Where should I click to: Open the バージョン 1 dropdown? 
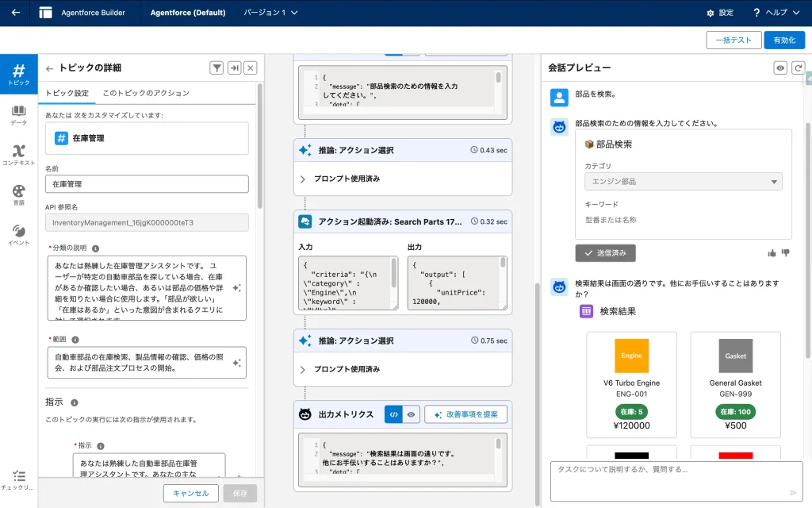(270, 13)
